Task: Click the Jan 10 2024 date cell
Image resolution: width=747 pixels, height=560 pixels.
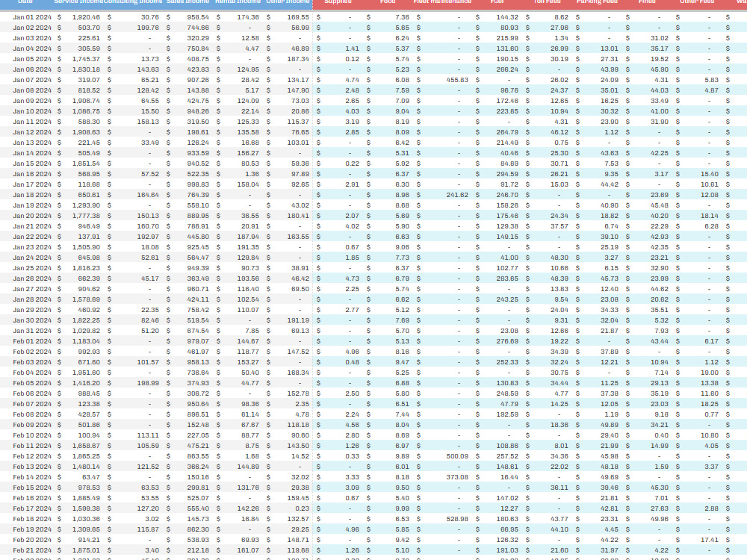Action: click(32, 111)
